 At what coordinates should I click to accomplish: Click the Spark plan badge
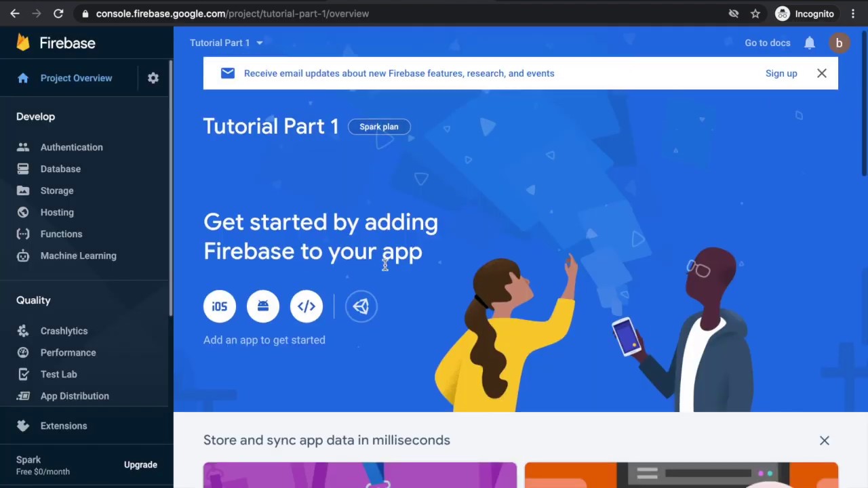[379, 127]
